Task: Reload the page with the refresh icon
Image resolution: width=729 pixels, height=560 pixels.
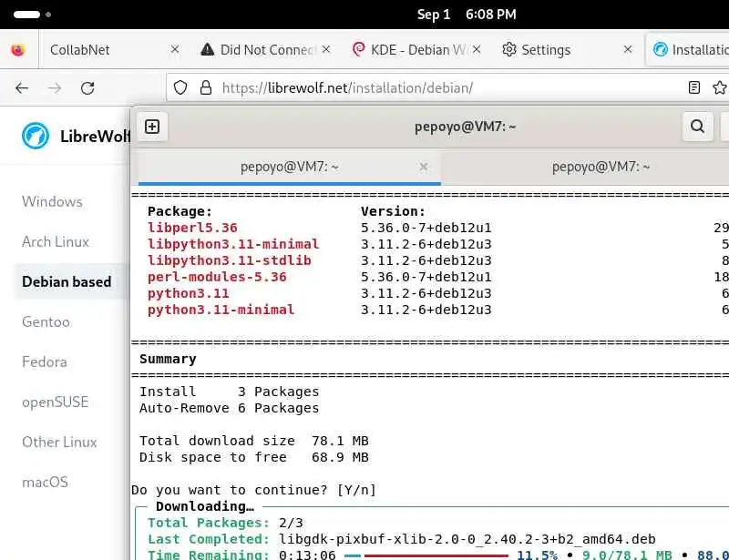Action: 87,87
